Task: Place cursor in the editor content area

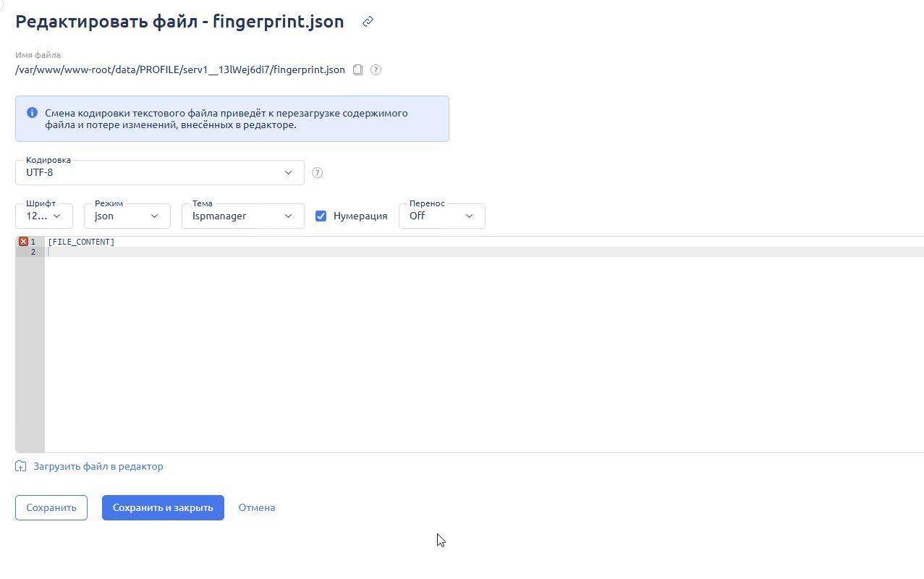Action: (x=289, y=326)
